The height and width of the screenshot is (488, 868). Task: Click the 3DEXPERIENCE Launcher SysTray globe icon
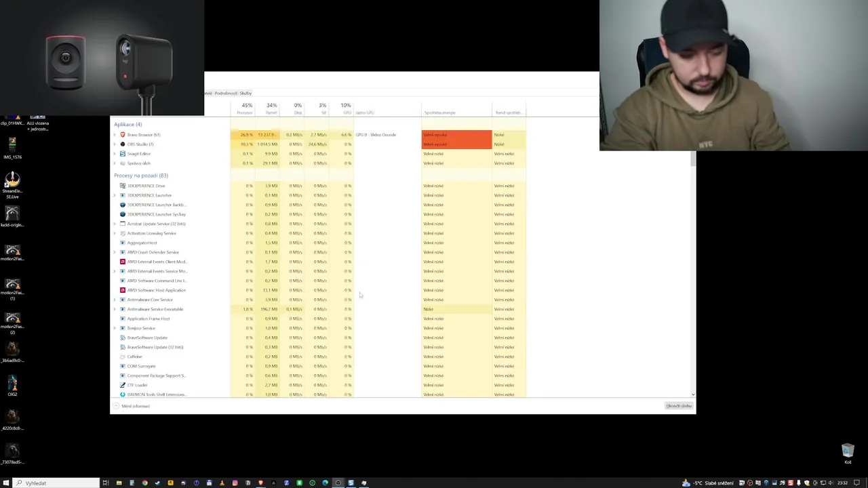[x=123, y=214]
